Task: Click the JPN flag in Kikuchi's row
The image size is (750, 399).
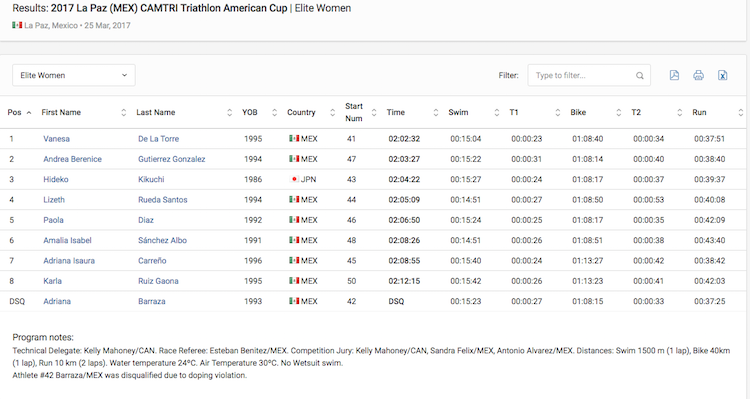Action: tap(294, 179)
